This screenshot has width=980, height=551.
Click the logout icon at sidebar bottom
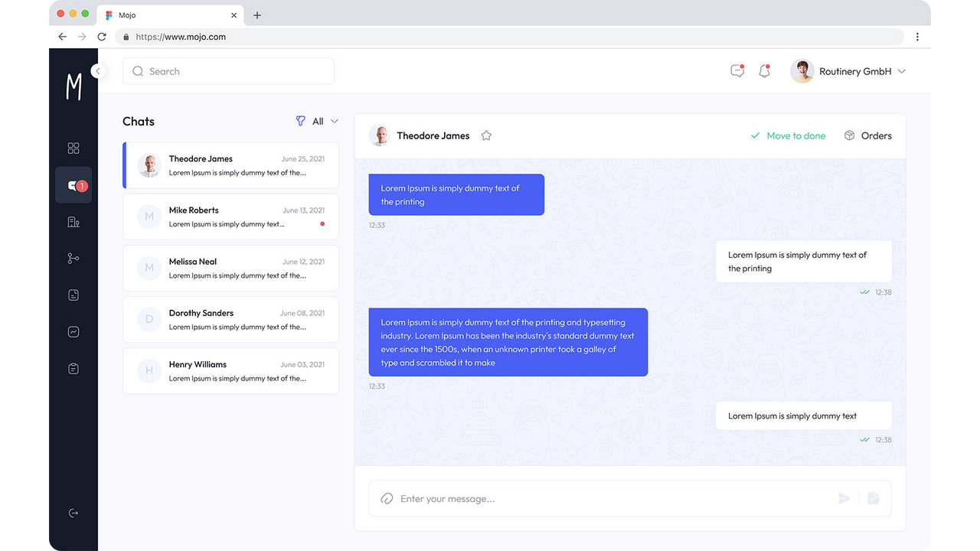tap(73, 513)
